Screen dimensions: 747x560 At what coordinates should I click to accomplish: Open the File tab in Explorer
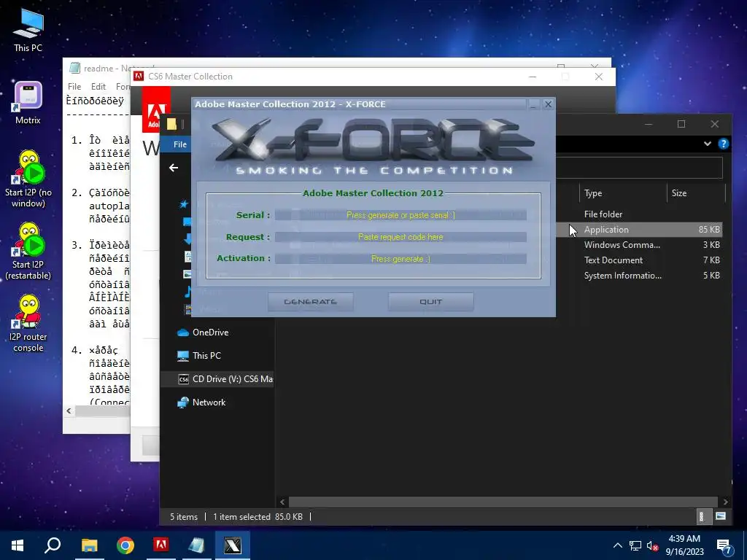click(180, 144)
